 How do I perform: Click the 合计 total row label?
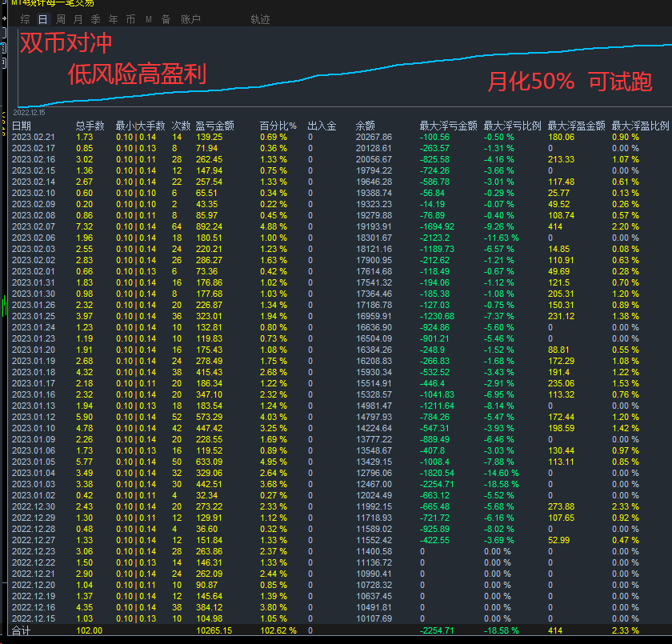pyautogui.click(x=21, y=630)
